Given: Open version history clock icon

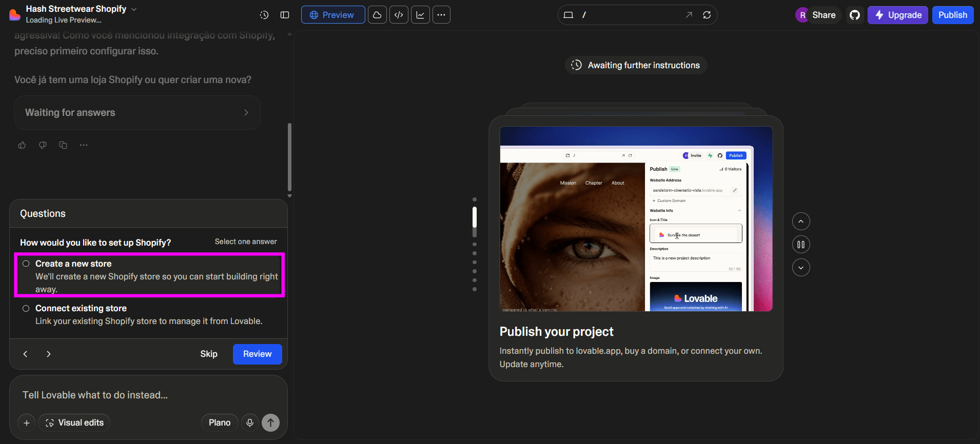Looking at the screenshot, I should point(264,15).
